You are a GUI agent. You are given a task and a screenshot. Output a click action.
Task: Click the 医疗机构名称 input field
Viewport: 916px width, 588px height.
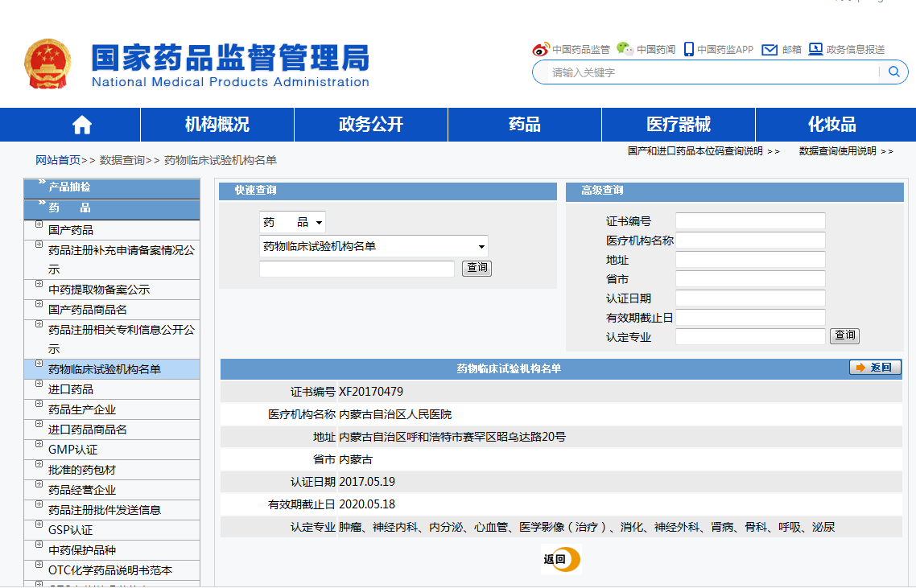click(x=750, y=240)
